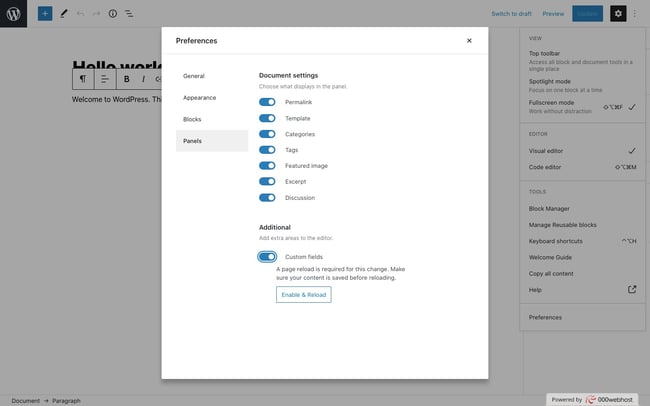
Task: Choose Code editor in menu
Action: click(582, 167)
